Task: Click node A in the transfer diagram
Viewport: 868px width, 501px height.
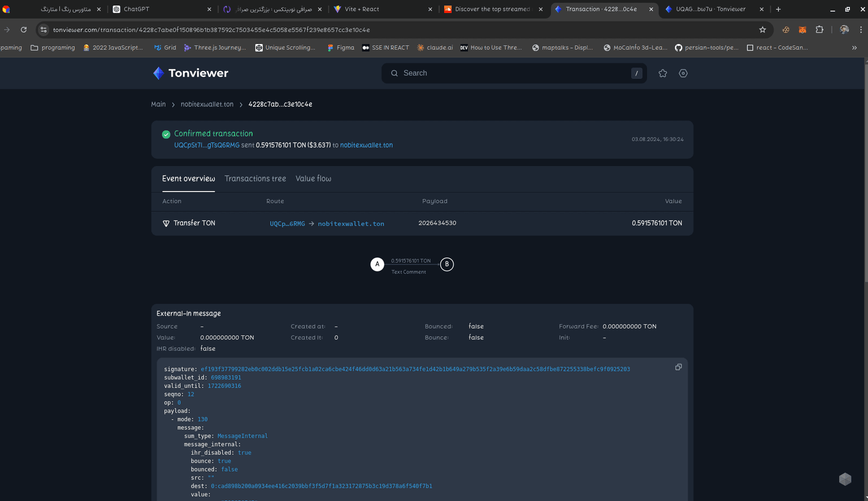Action: [377, 264]
